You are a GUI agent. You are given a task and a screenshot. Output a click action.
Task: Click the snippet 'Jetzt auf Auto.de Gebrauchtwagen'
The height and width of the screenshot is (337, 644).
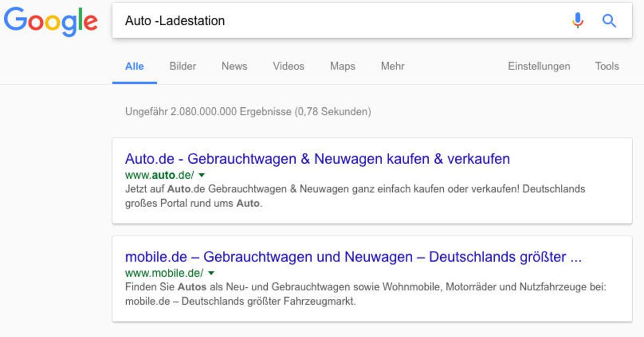click(x=355, y=196)
